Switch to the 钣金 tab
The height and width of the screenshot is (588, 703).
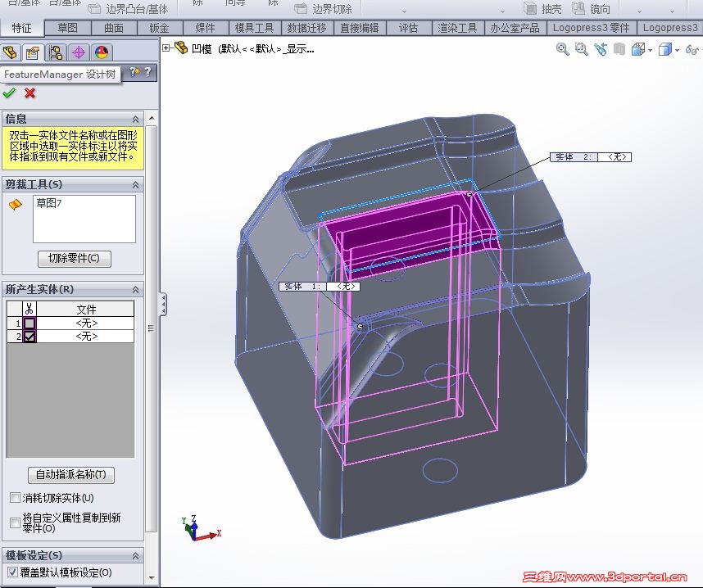(x=159, y=28)
